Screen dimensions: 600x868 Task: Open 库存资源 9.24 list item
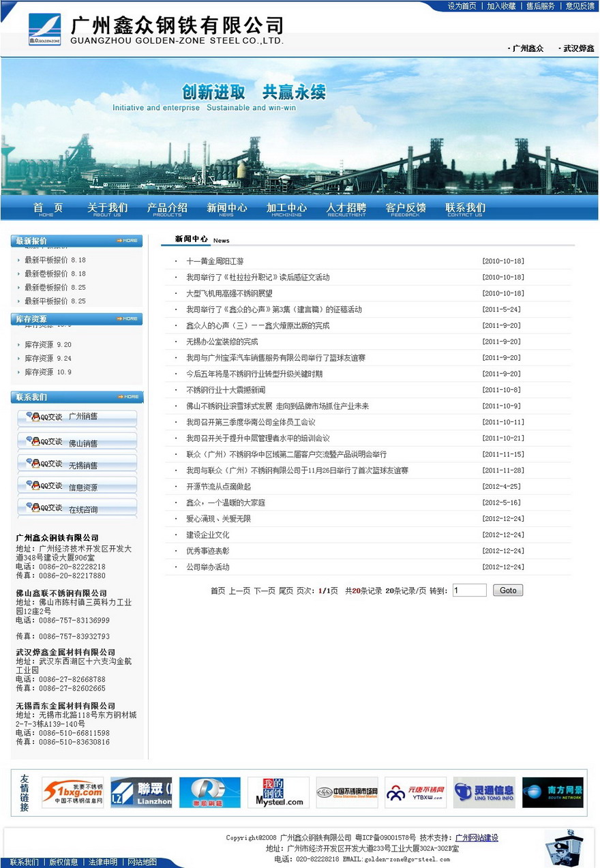[48, 359]
